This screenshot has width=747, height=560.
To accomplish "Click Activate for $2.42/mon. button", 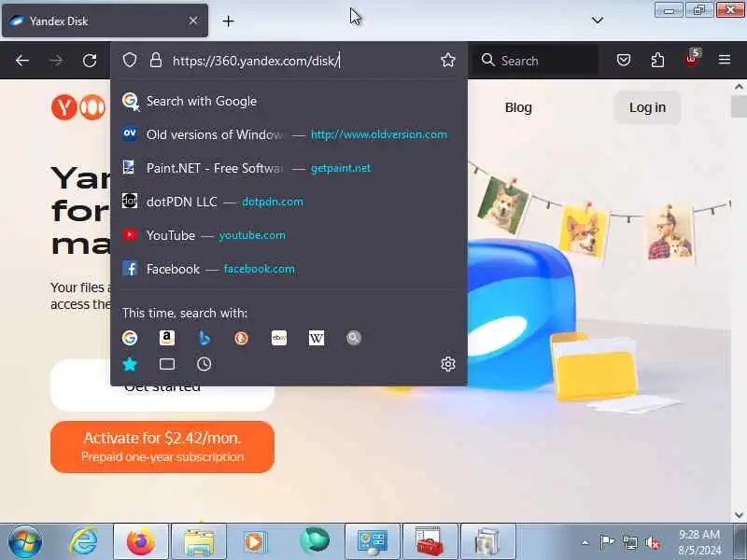I will pos(162,447).
